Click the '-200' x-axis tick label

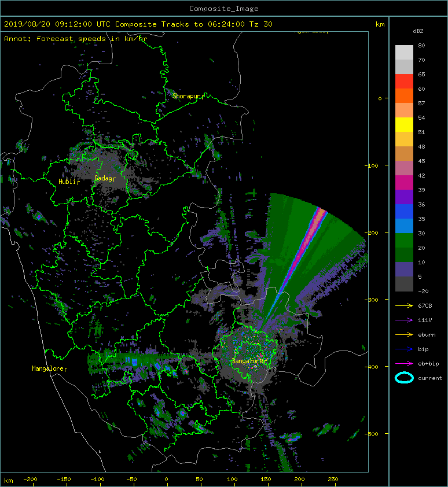pyautogui.click(x=30, y=479)
